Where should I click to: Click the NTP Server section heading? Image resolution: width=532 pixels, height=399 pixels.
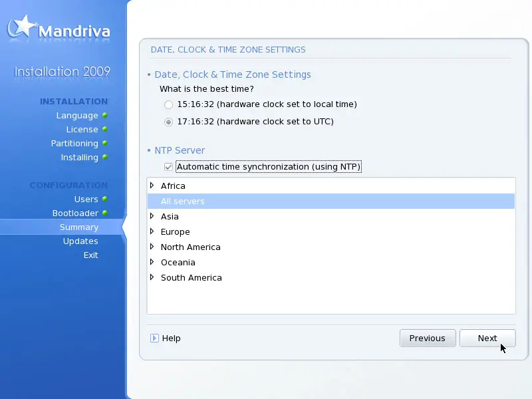pos(180,150)
